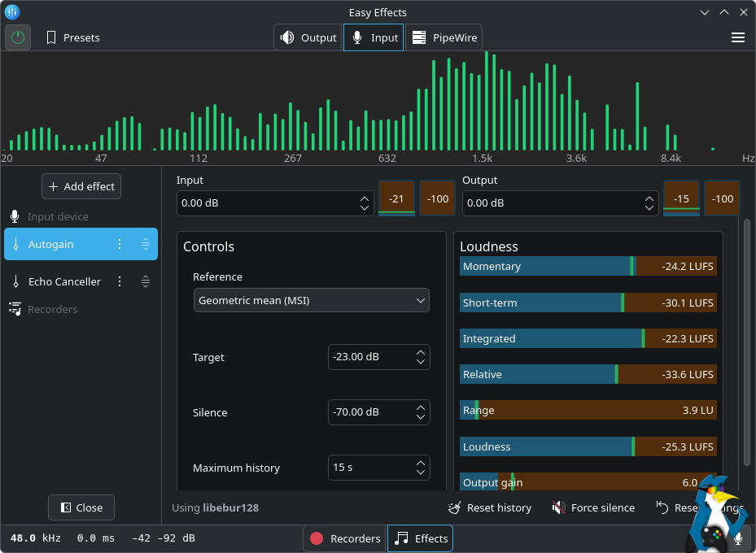This screenshot has width=756, height=553.
Task: Select Echo Canceller in effects list
Action: click(x=64, y=281)
